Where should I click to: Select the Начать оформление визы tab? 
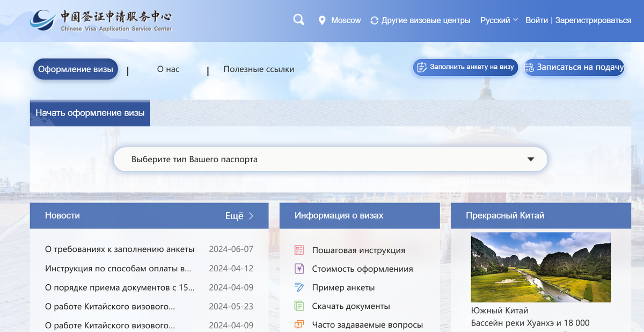[x=90, y=113]
